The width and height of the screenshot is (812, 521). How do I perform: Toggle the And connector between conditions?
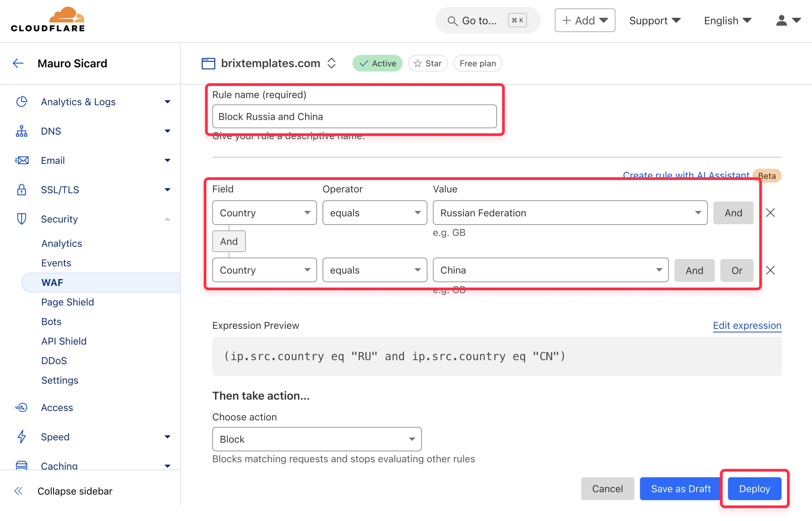(x=229, y=241)
